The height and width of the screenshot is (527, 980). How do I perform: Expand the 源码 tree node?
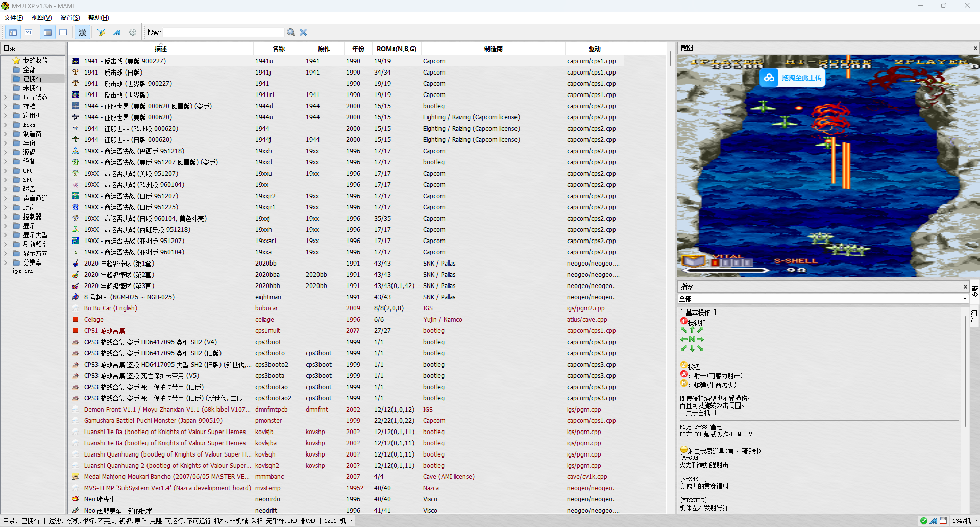click(x=5, y=152)
